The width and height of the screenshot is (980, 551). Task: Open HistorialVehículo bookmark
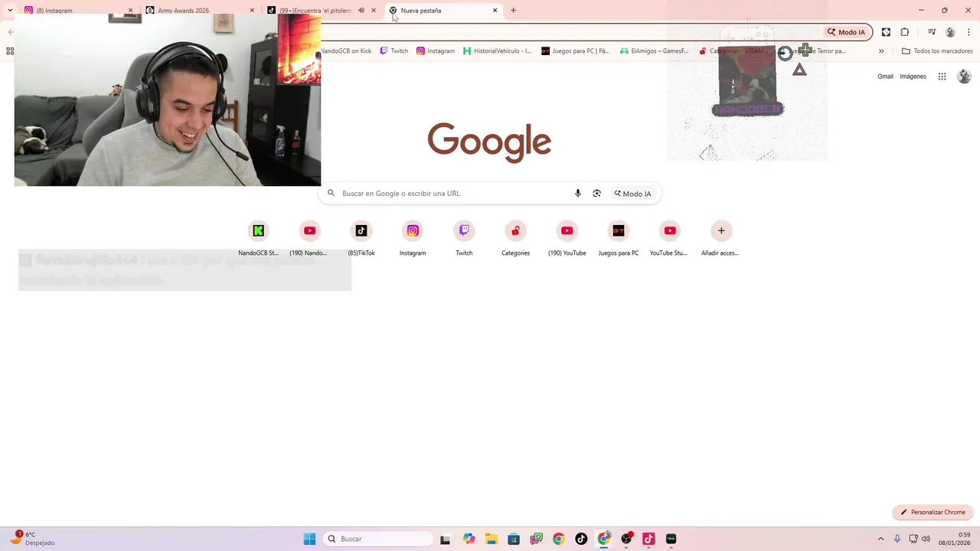pos(498,51)
